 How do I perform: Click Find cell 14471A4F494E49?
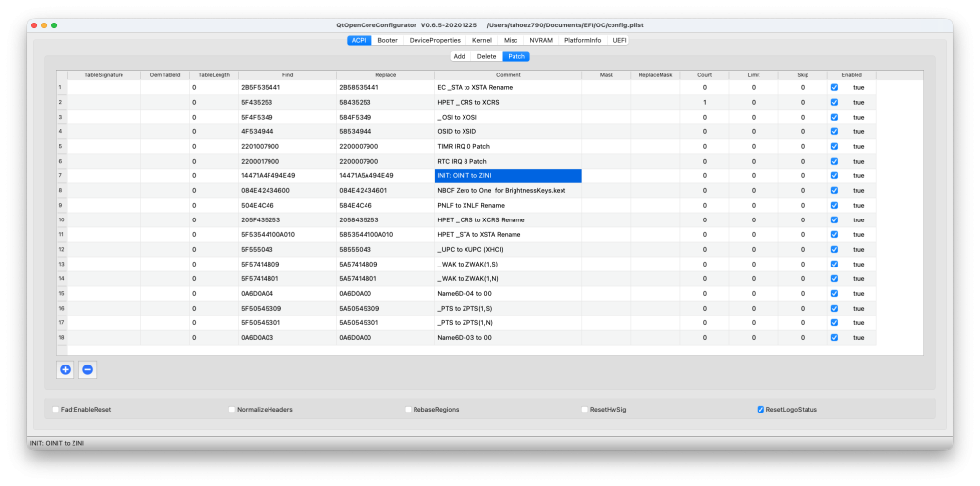[x=287, y=175]
